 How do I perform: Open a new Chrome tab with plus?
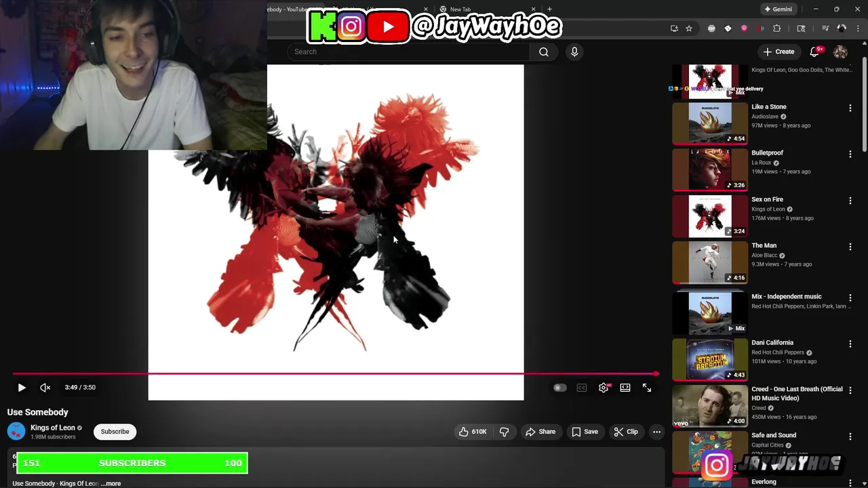(549, 9)
